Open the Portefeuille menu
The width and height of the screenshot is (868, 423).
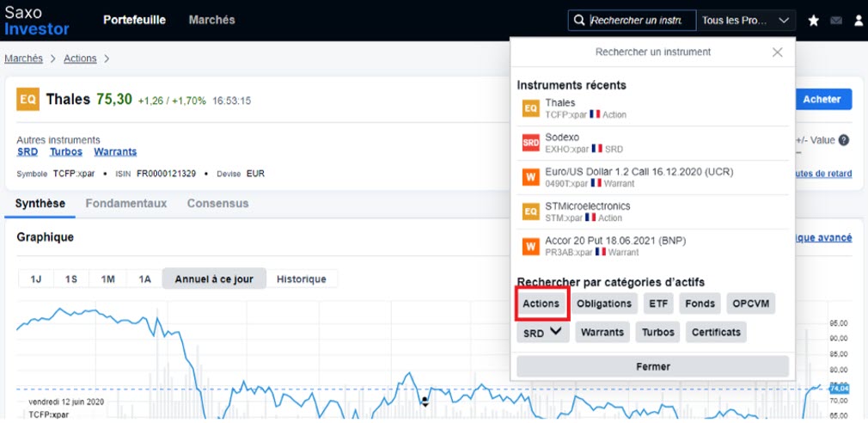tap(135, 20)
